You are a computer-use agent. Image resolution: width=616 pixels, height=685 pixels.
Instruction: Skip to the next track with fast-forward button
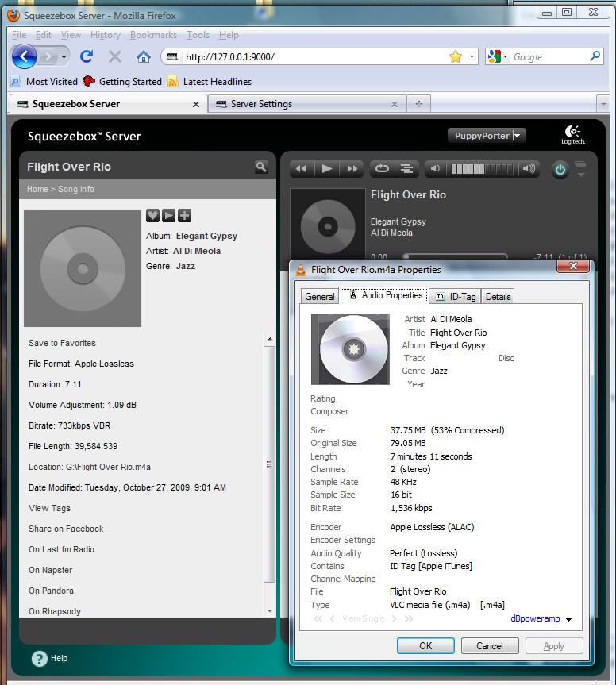(x=352, y=168)
